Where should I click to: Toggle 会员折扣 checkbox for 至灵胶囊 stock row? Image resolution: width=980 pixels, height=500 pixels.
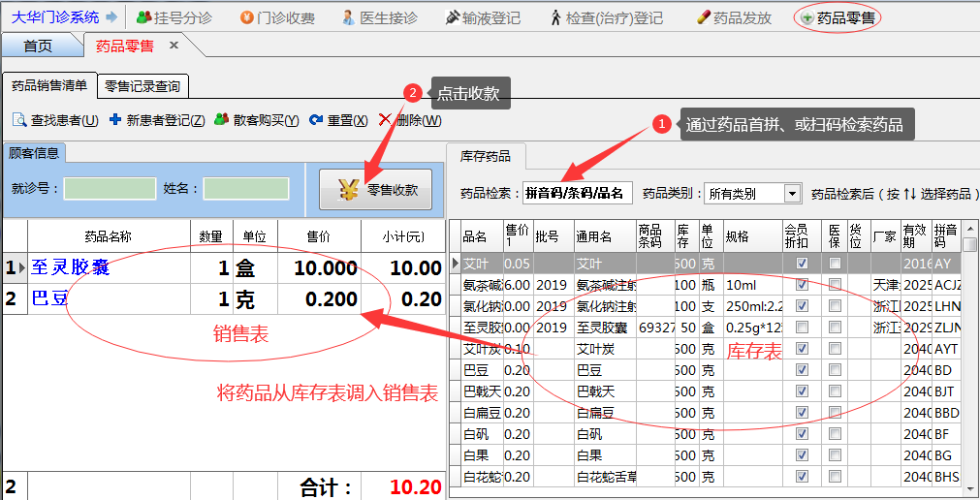802,328
